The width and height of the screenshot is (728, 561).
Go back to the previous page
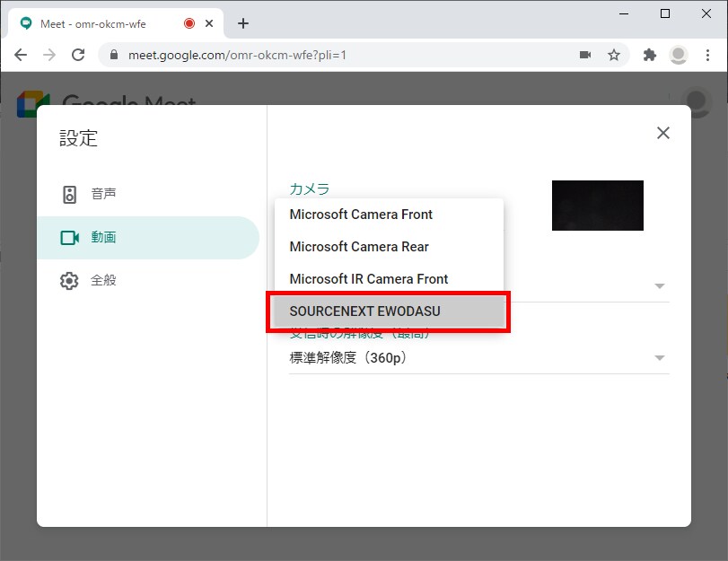[x=21, y=55]
